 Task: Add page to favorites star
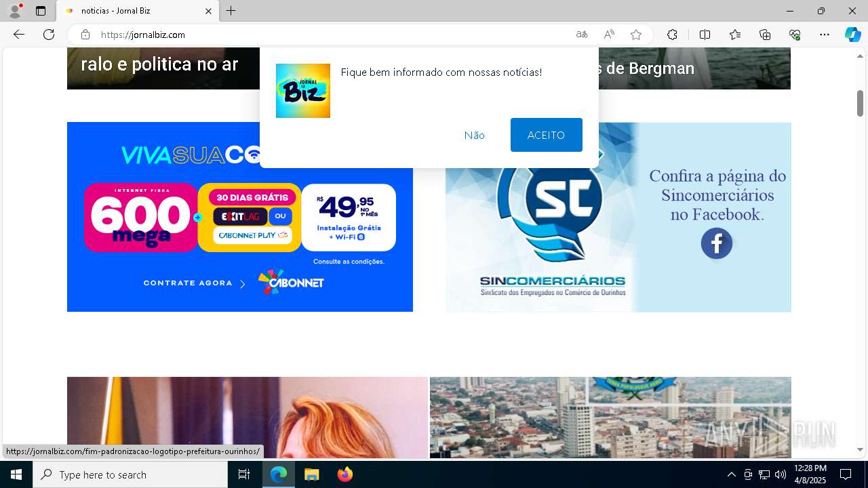point(636,35)
